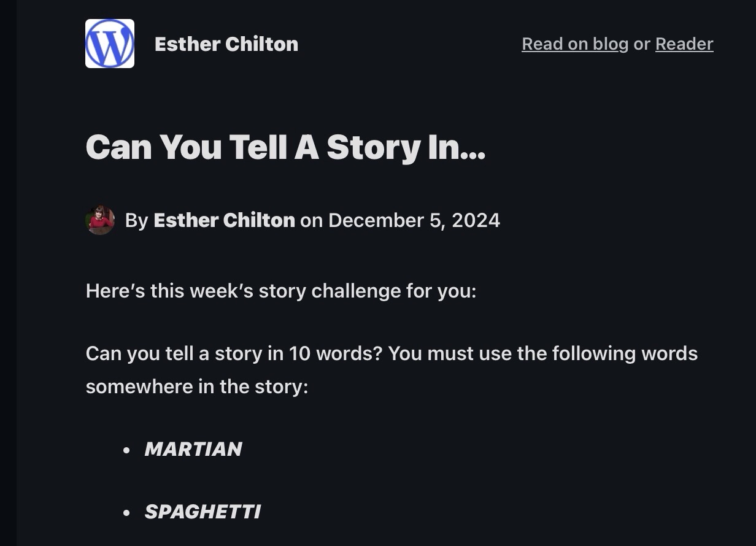Open the Esther Chilton site name header

[x=226, y=44]
